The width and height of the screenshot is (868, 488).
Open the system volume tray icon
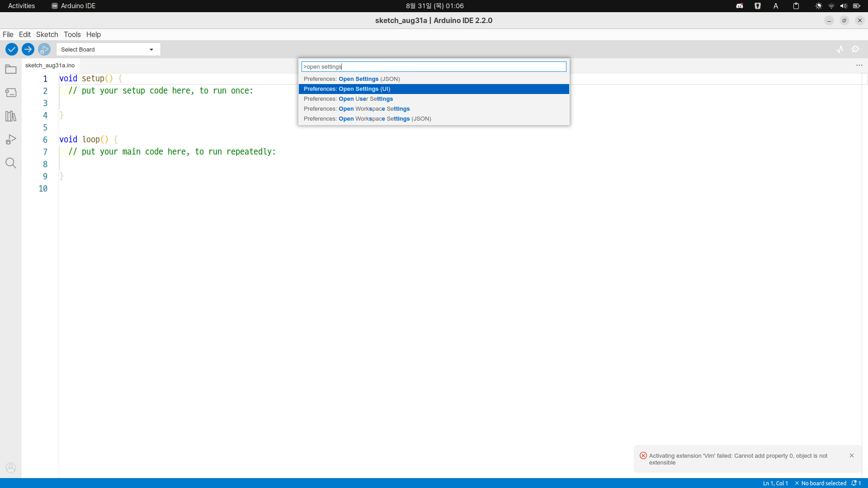(x=843, y=6)
